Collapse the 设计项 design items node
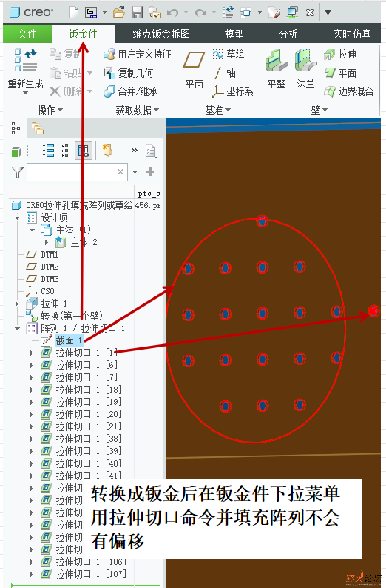The image size is (386, 588). point(17,218)
